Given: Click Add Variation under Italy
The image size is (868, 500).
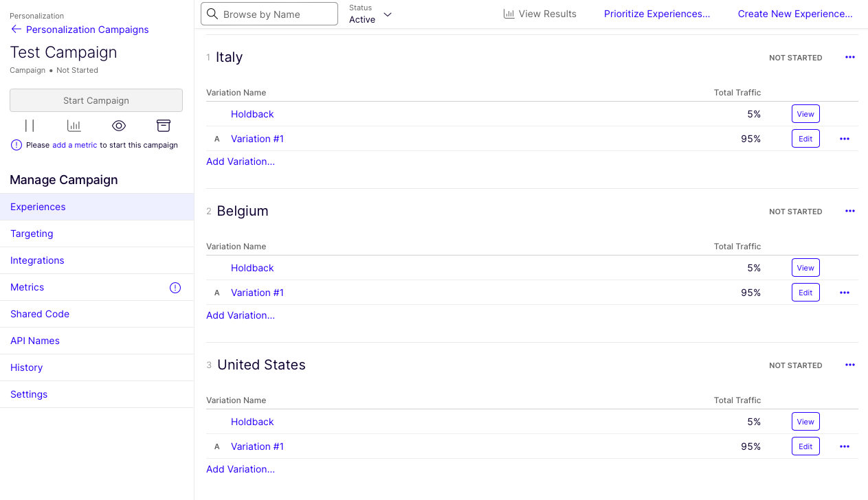Looking at the screenshot, I should (x=241, y=161).
